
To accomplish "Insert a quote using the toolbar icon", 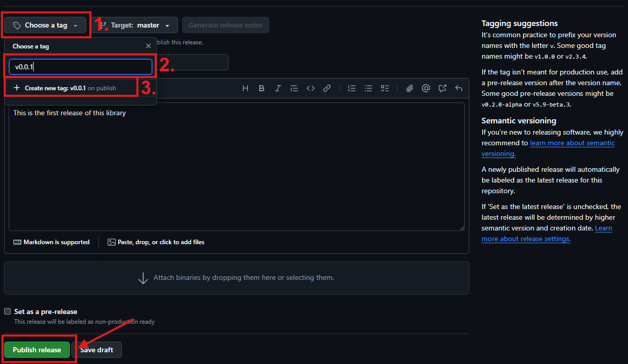I will (294, 88).
